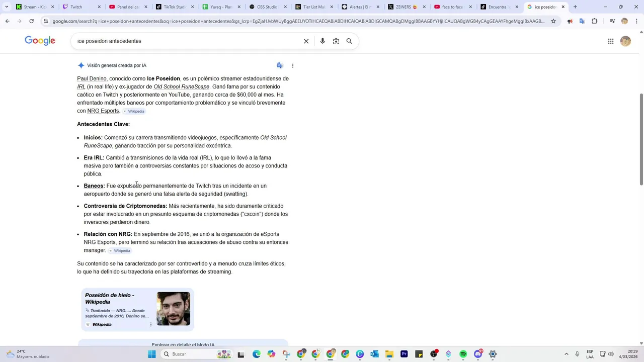Viewport: 644px width, 362px height.
Task: Start voice search with the microphone icon
Action: pyautogui.click(x=323, y=41)
